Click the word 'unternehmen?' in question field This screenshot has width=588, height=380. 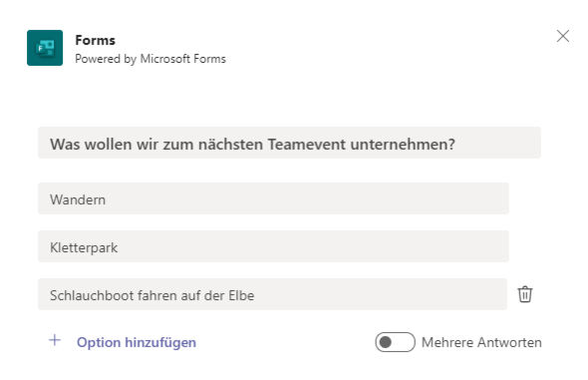pos(403,145)
